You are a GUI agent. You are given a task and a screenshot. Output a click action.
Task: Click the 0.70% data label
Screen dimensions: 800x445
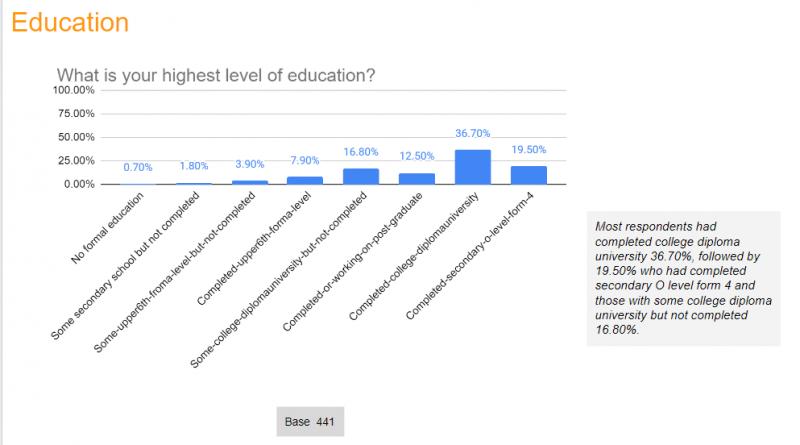tap(138, 167)
